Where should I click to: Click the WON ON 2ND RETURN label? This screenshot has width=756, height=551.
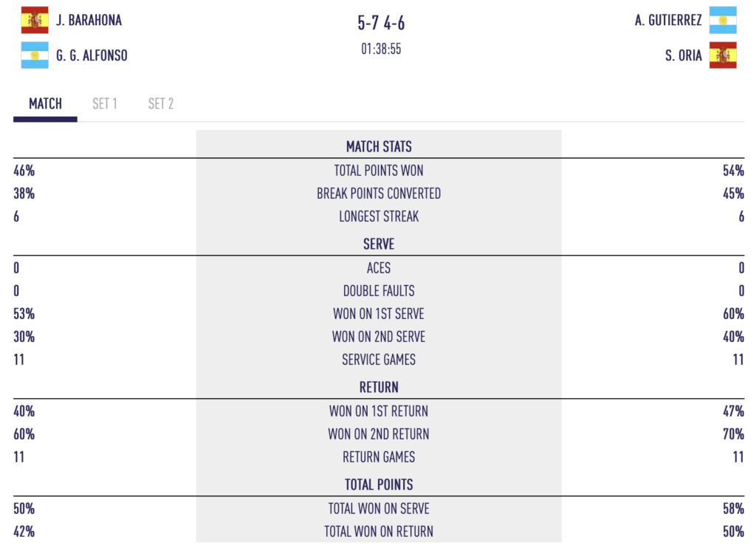(379, 434)
